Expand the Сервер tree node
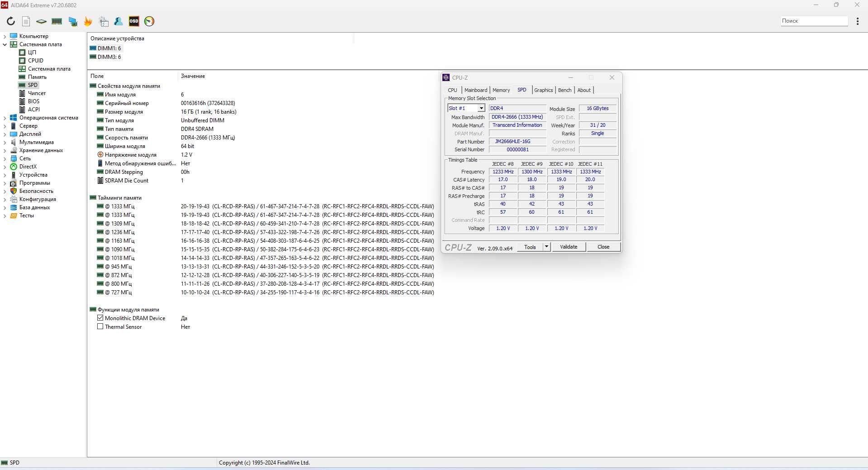Viewport: 868px width, 470px height. tap(5, 126)
